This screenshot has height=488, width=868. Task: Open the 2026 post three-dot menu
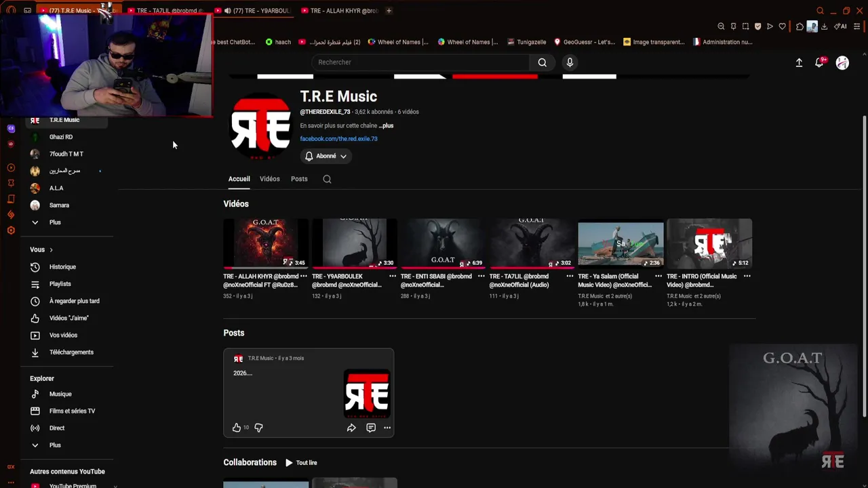point(387,428)
